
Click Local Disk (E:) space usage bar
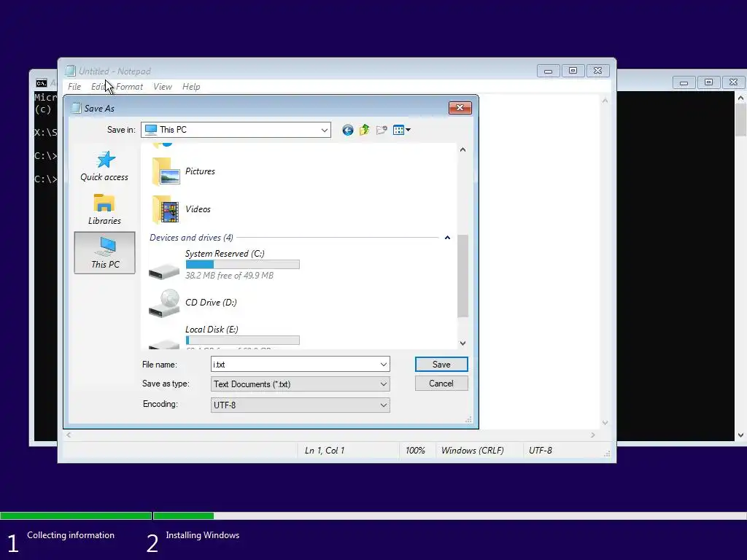click(242, 341)
